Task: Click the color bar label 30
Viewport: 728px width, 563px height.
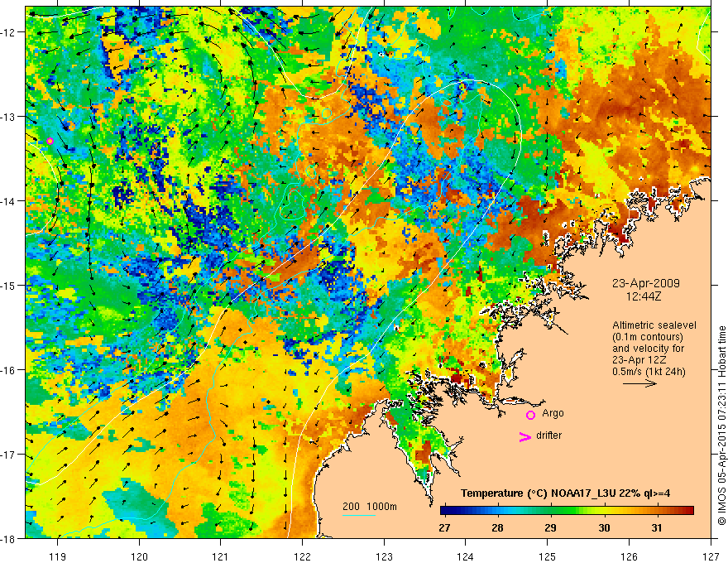Action: click(x=604, y=528)
